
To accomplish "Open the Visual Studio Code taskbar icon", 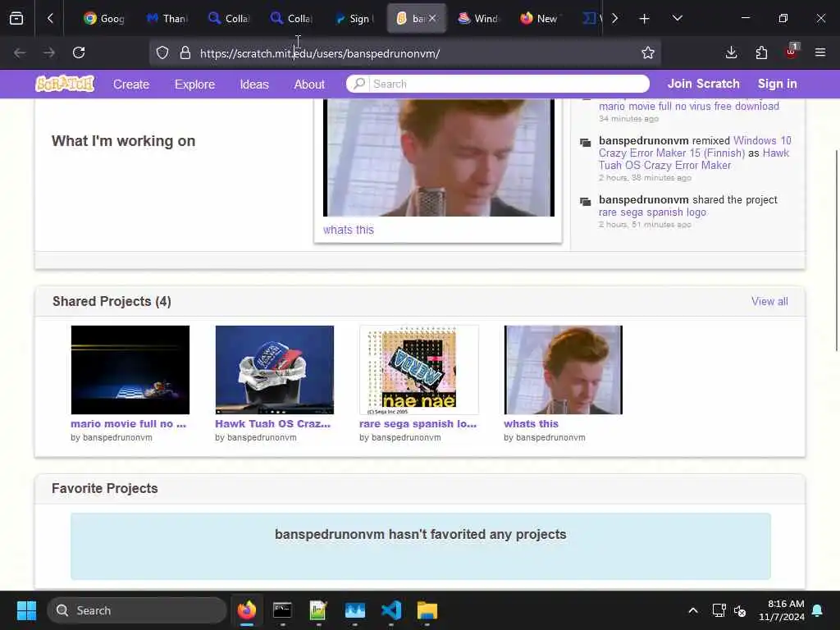I will 391,610.
